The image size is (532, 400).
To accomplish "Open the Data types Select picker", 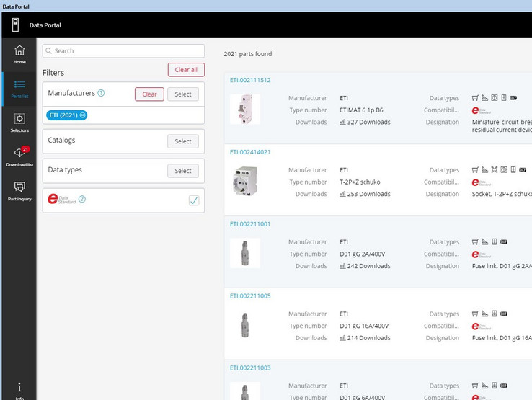I will point(183,171).
